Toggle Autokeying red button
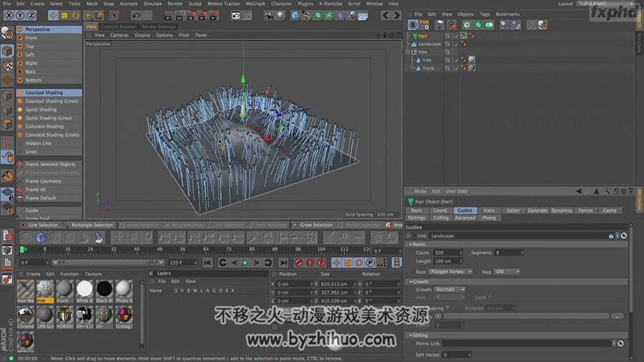 [x=310, y=263]
